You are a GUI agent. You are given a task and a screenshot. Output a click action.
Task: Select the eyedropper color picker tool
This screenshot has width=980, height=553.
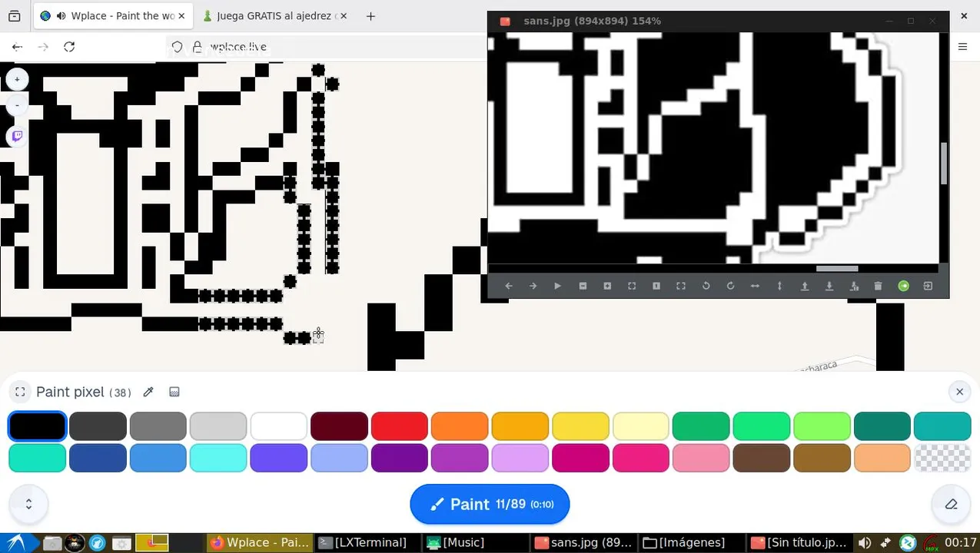(x=148, y=392)
